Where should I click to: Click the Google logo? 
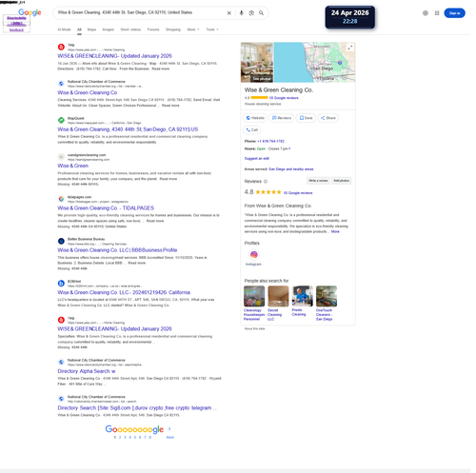coord(30,12)
